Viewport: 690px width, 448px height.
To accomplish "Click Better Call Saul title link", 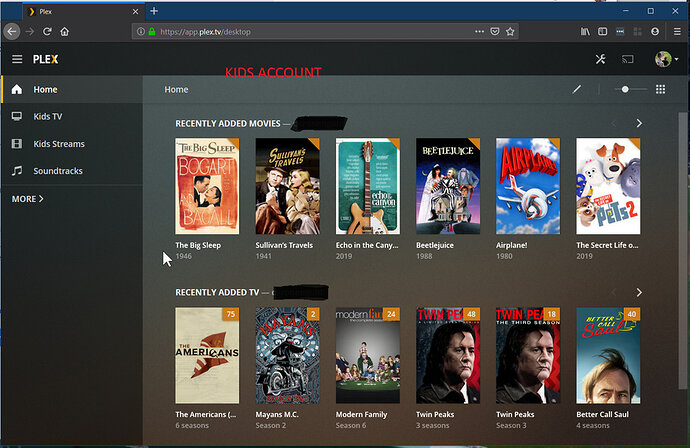I will [602, 415].
